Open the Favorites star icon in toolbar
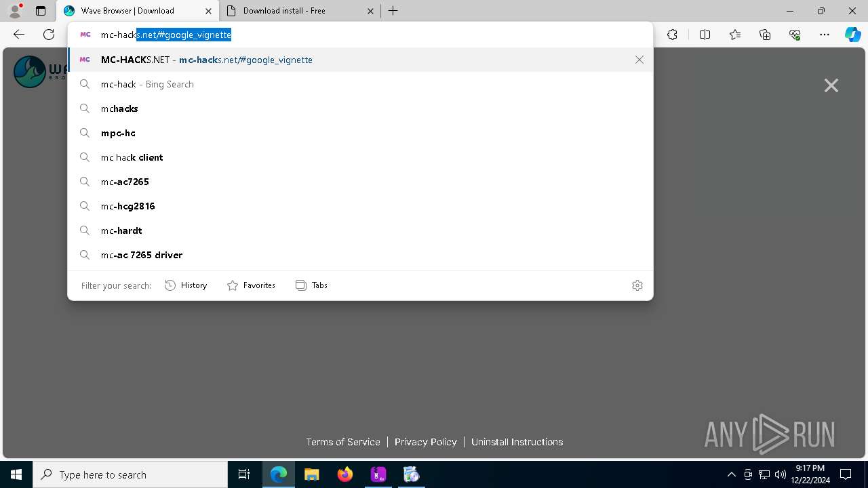Image resolution: width=868 pixels, height=488 pixels. [x=735, y=35]
